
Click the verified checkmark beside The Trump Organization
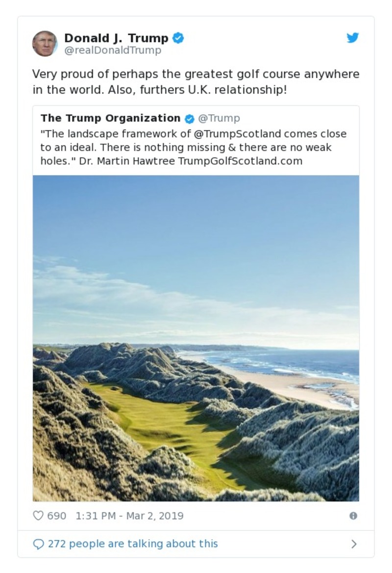tap(189, 118)
